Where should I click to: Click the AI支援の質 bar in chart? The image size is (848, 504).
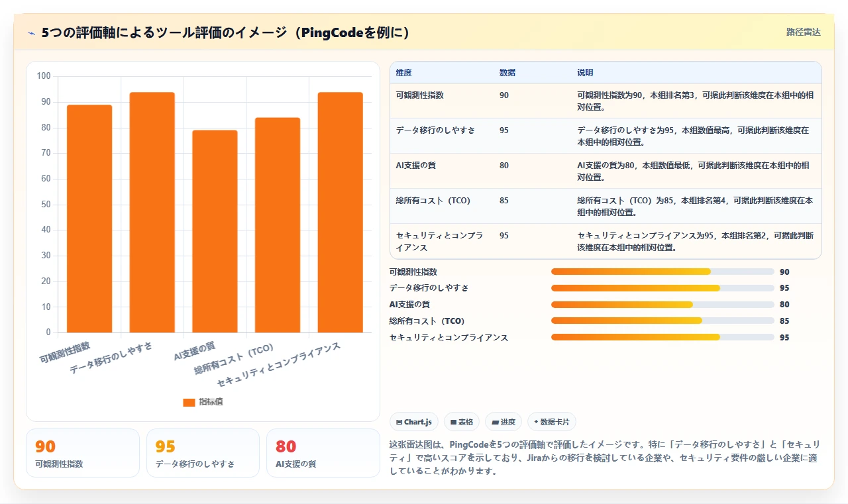(215, 231)
